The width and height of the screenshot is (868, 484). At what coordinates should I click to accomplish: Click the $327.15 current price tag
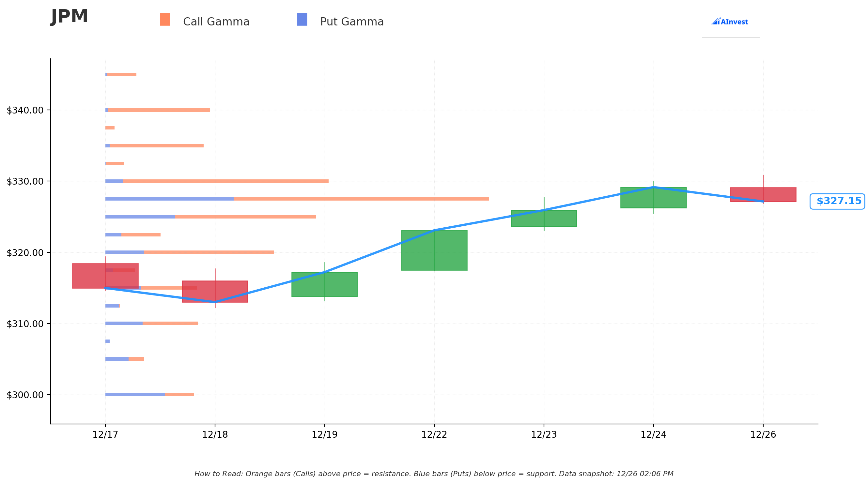pos(837,202)
